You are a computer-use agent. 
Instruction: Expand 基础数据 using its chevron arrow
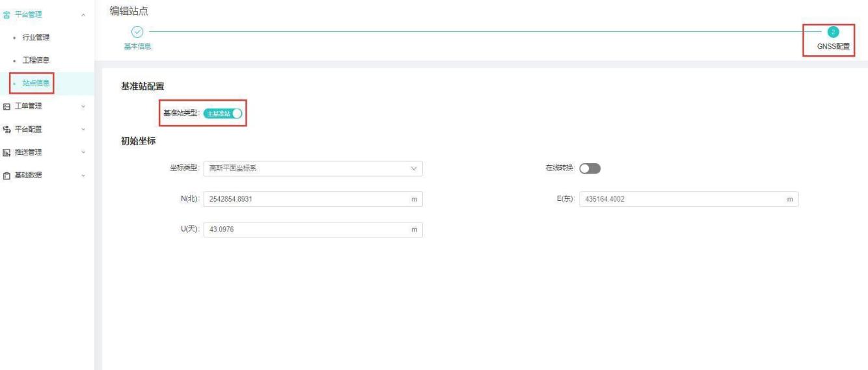pos(83,176)
